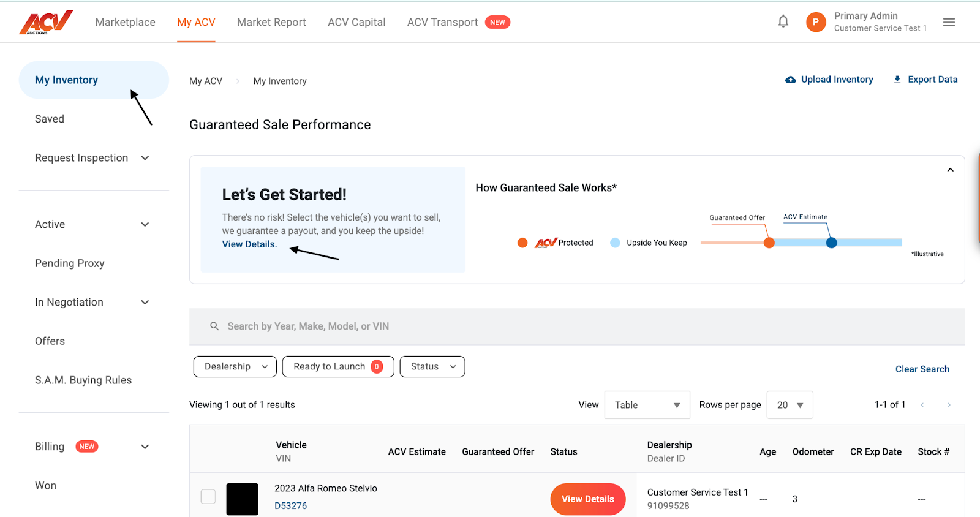Click the ACV Estimate column header
The width and height of the screenshot is (980, 517).
point(417,452)
